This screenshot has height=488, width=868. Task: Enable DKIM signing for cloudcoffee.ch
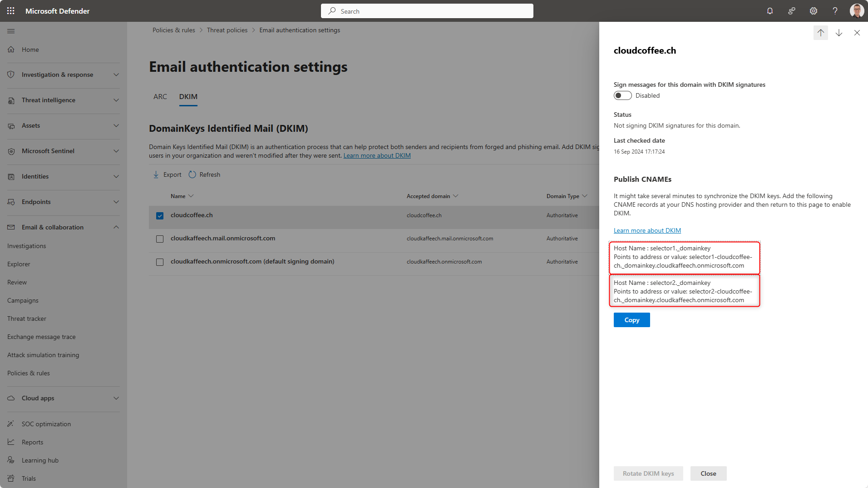[x=622, y=95]
